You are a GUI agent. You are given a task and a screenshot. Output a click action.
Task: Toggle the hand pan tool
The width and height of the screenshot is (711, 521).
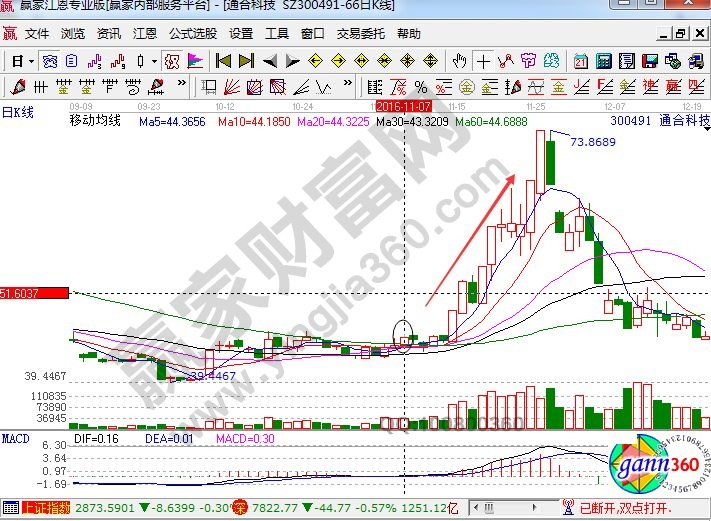click(459, 60)
